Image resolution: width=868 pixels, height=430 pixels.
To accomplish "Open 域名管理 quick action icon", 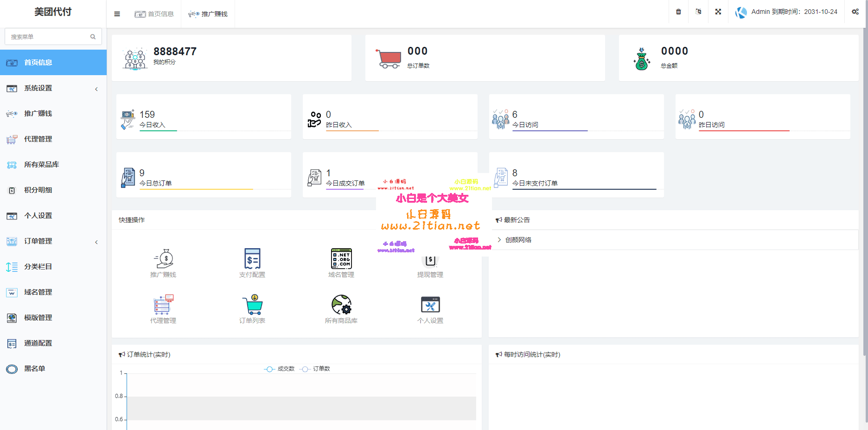I will coord(341,259).
